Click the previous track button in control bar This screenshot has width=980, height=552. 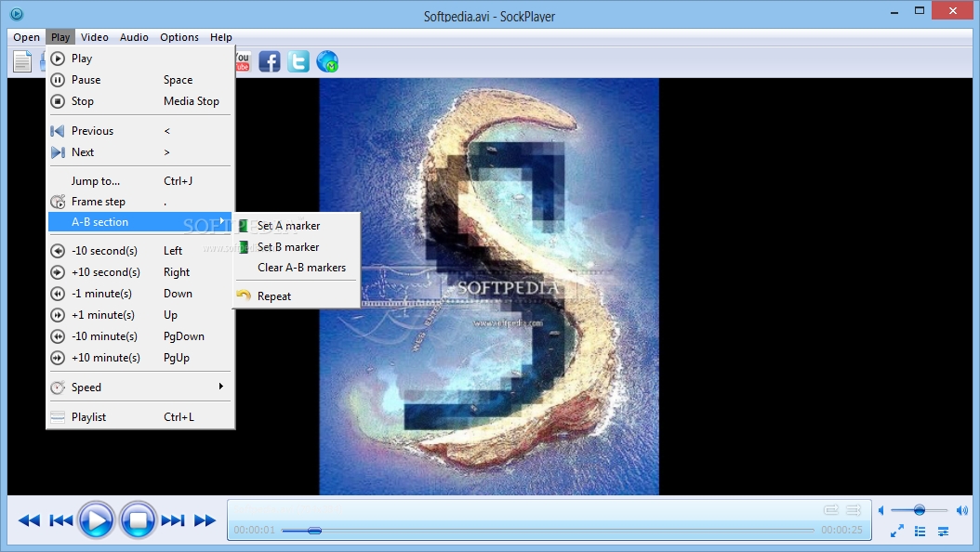click(61, 520)
